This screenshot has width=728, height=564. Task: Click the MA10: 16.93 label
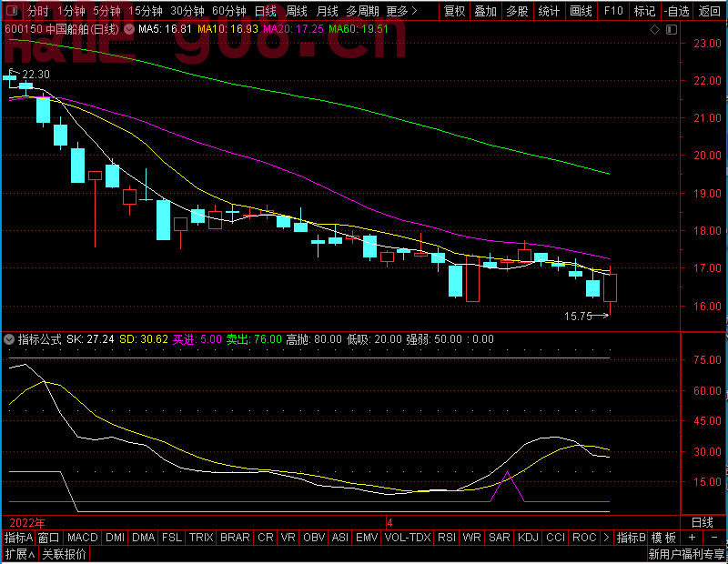click(x=227, y=29)
